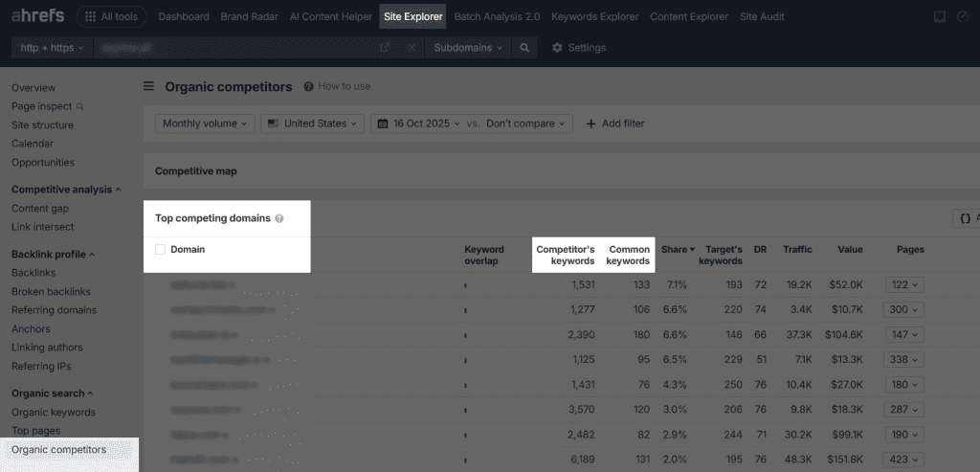
Task: Sort by Target's keywords column
Action: (721, 255)
